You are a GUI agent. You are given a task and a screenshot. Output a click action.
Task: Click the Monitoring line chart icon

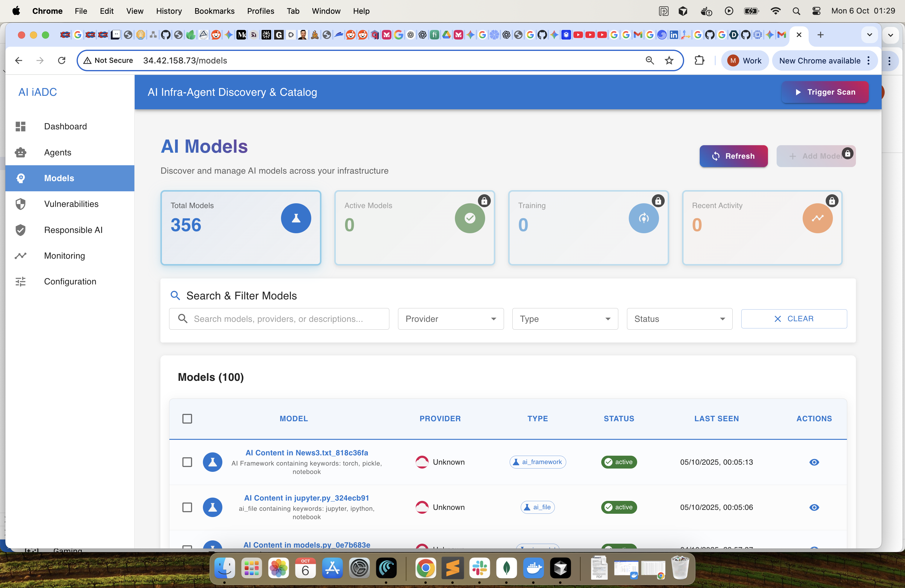[x=21, y=256]
